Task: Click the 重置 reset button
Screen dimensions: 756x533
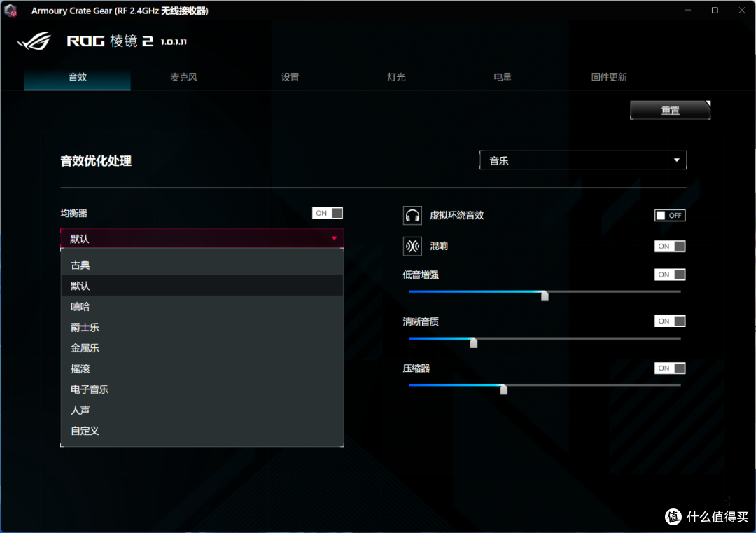Action: point(670,110)
